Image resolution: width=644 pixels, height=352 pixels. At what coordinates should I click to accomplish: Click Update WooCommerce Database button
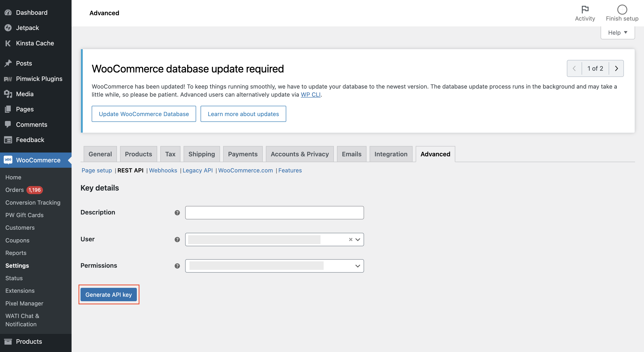144,114
